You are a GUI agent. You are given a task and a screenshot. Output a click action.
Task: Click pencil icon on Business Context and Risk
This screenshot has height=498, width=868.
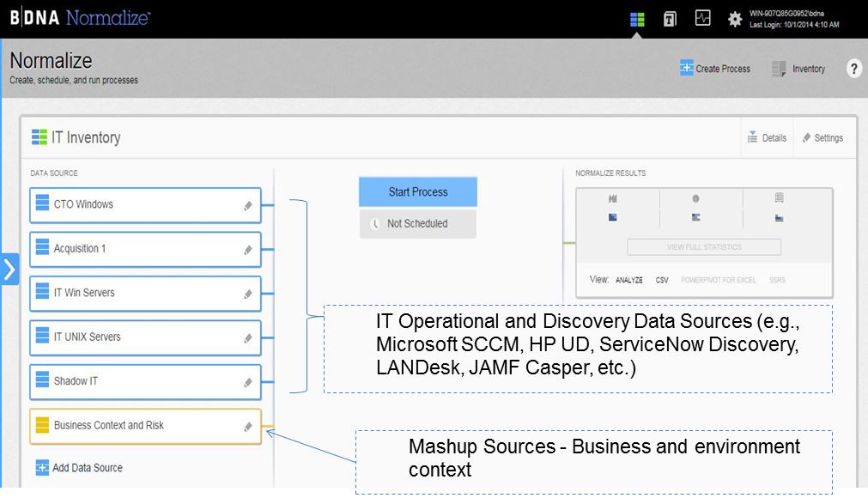(248, 427)
